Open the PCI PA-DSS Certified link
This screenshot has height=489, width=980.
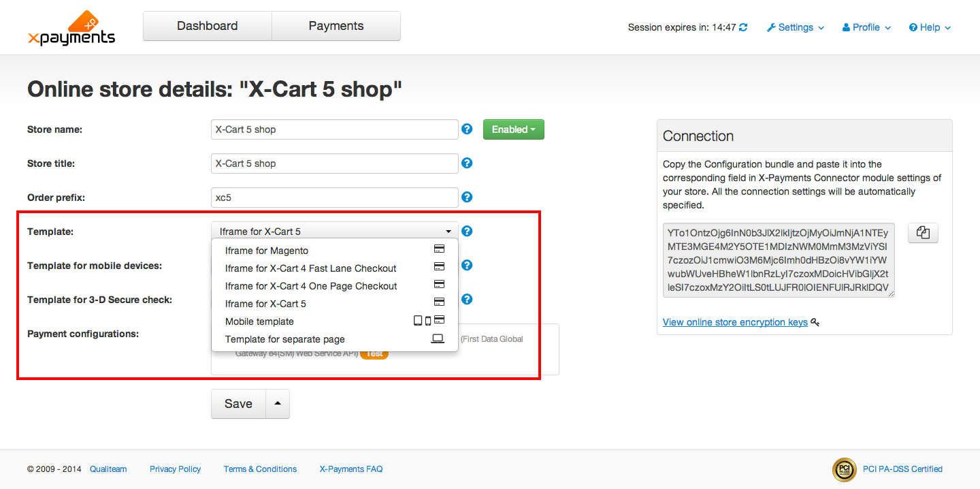[x=902, y=469]
